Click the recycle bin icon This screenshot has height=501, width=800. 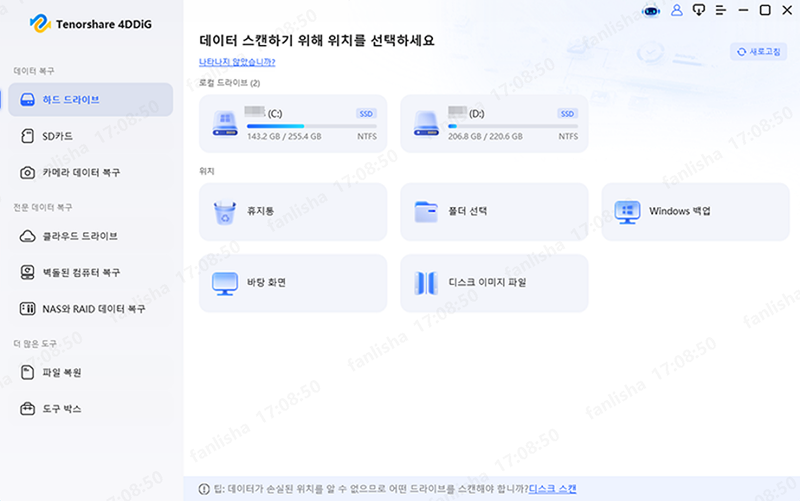225,212
